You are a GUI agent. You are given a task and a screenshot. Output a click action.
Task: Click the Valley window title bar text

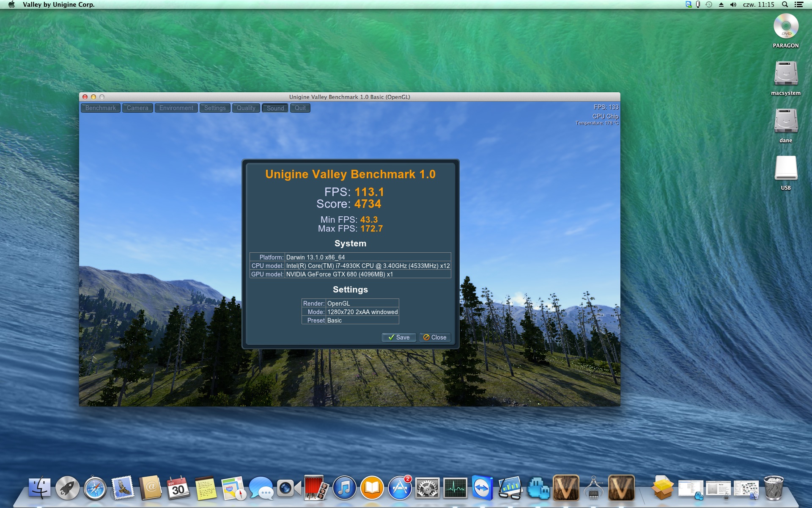pos(350,97)
